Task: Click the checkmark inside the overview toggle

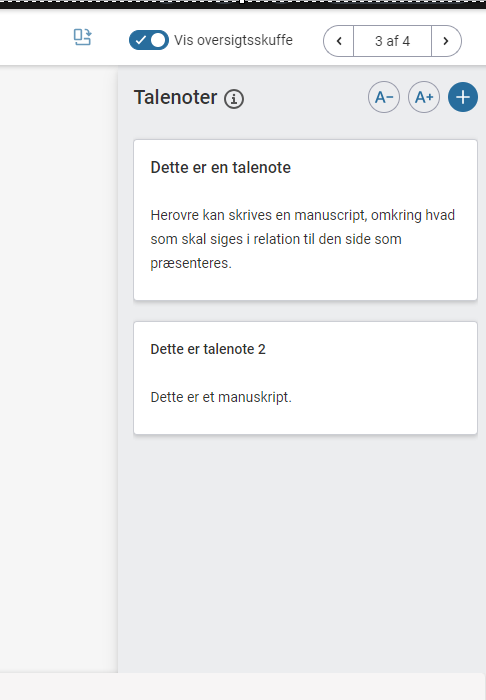Action: pyautogui.click(x=141, y=40)
